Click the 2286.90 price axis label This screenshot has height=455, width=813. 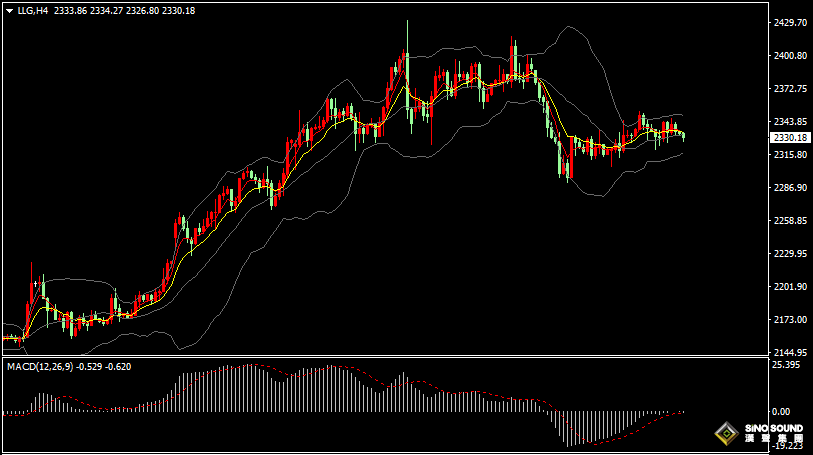click(789, 188)
